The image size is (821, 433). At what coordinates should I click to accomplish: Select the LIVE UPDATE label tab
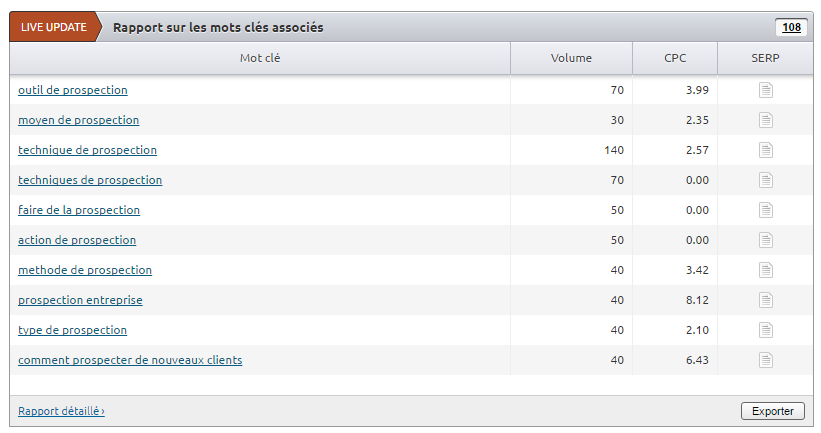(x=54, y=27)
